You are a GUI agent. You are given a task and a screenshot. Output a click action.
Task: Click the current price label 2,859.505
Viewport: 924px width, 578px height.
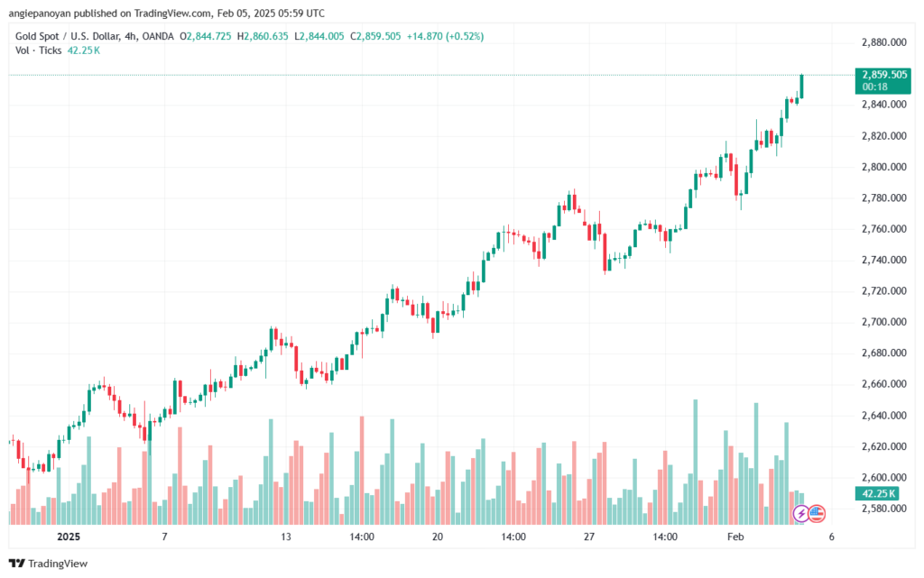[x=884, y=75]
